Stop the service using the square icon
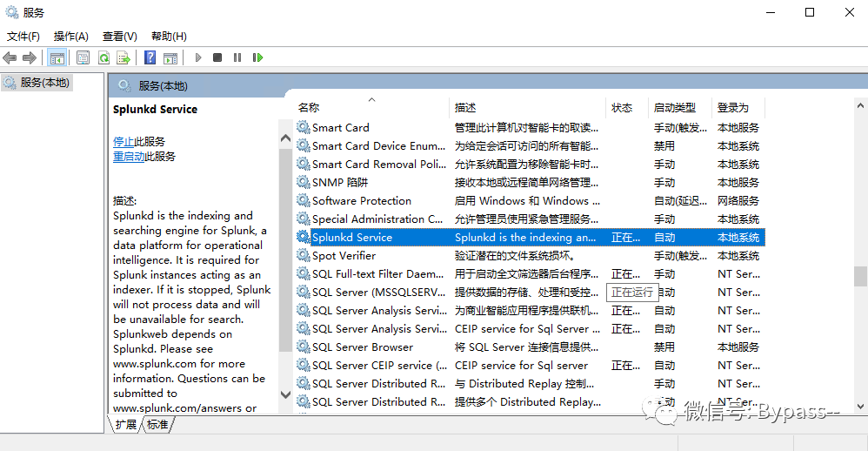868x451 pixels. tap(217, 57)
